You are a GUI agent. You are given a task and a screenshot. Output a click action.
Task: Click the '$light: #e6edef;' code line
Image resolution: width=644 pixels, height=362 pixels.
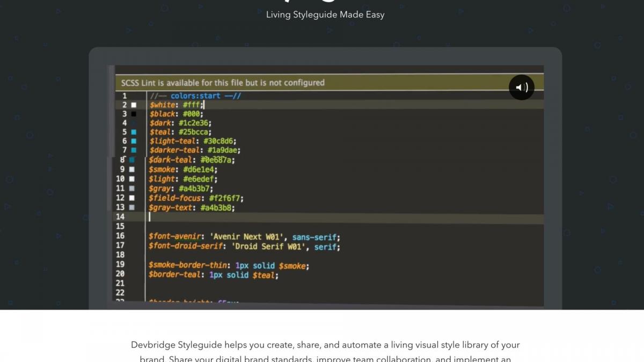click(183, 179)
